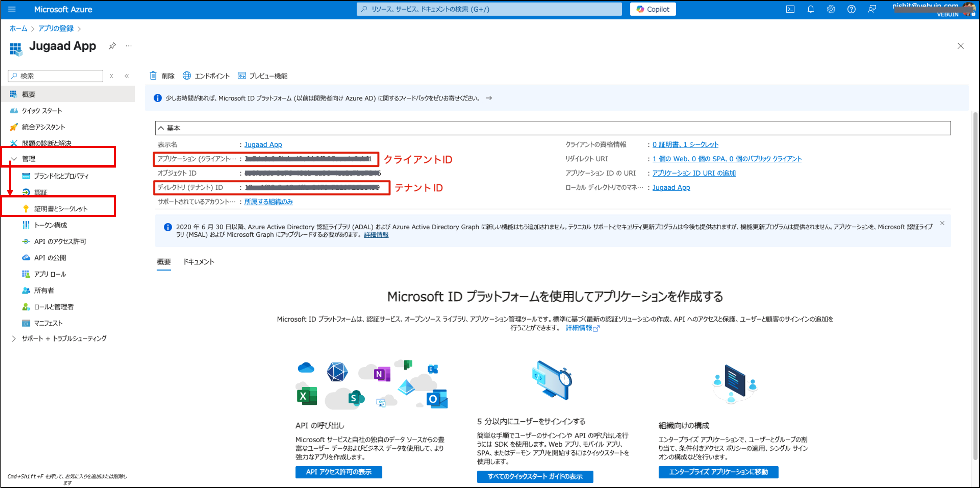Switch to the ドキュメント tab
This screenshot has height=488, width=980.
pos(199,262)
